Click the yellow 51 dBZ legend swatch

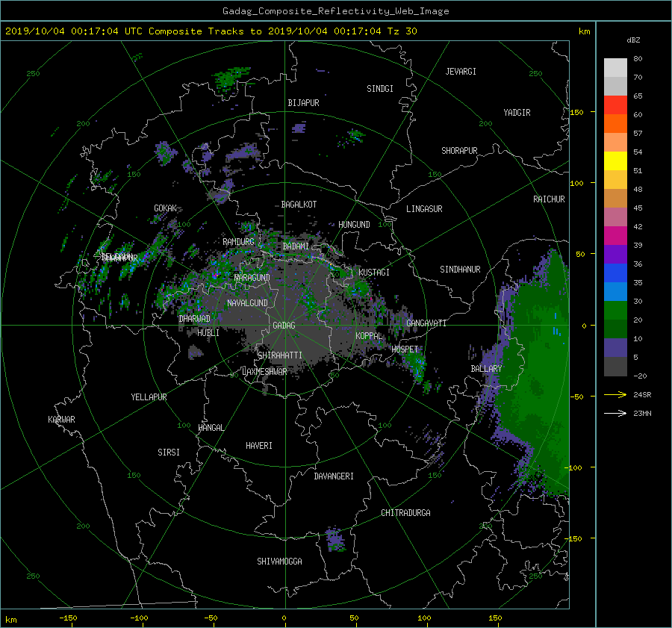click(615, 161)
